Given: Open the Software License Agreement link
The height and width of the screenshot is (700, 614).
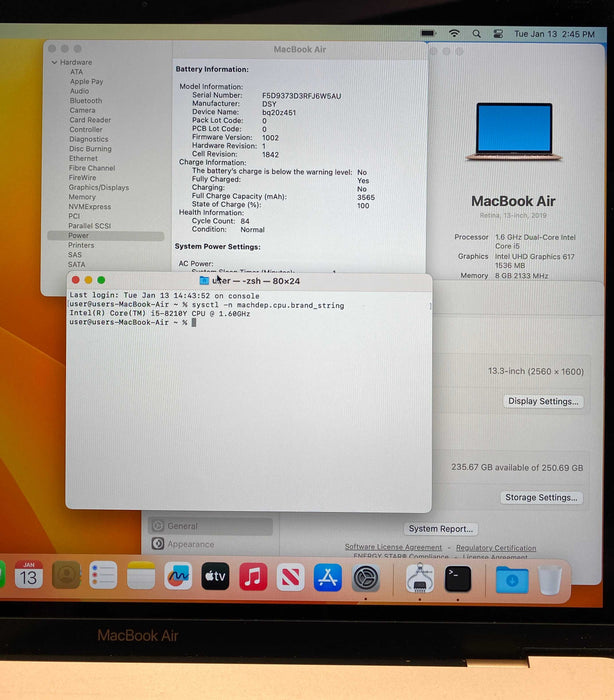Looking at the screenshot, I should click(393, 547).
